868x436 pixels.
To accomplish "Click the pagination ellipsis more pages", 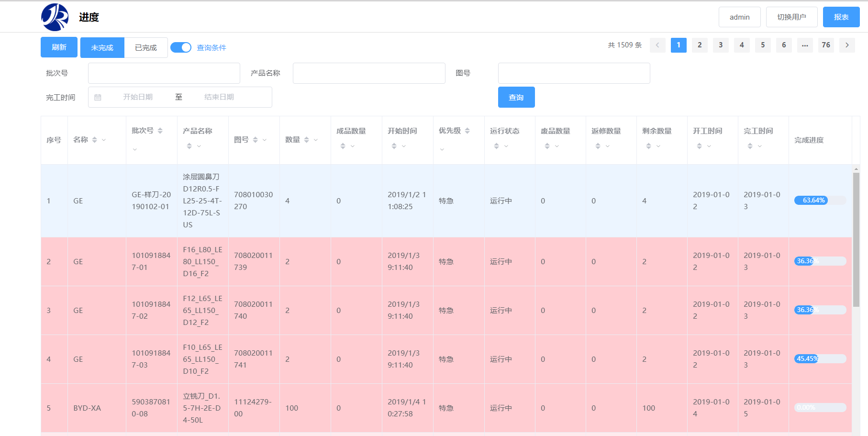I will (x=805, y=45).
